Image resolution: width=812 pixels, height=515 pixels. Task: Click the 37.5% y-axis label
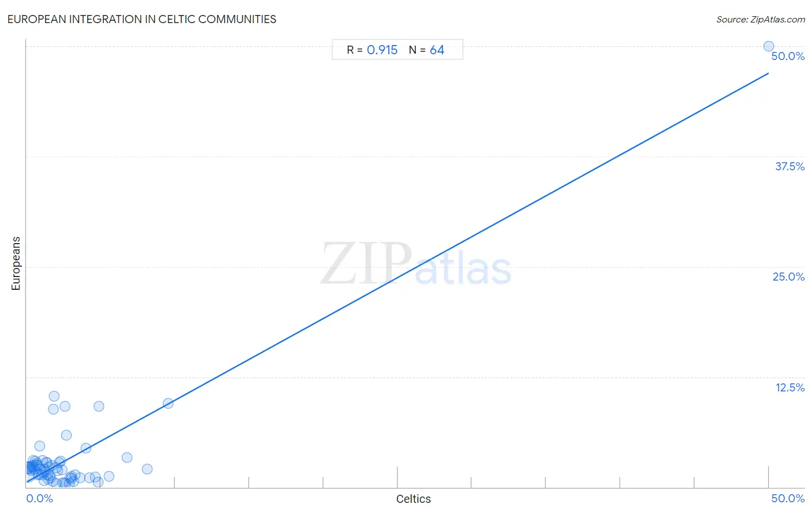789,166
